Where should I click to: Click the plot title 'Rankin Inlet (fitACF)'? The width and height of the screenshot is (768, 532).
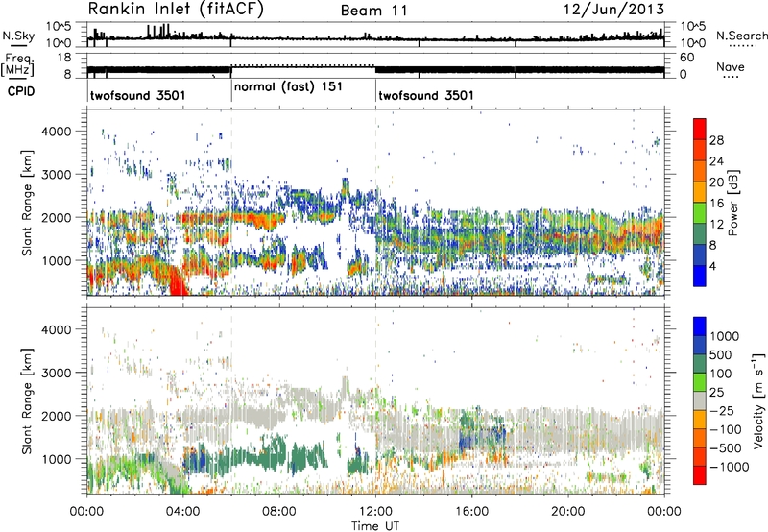[176, 9]
